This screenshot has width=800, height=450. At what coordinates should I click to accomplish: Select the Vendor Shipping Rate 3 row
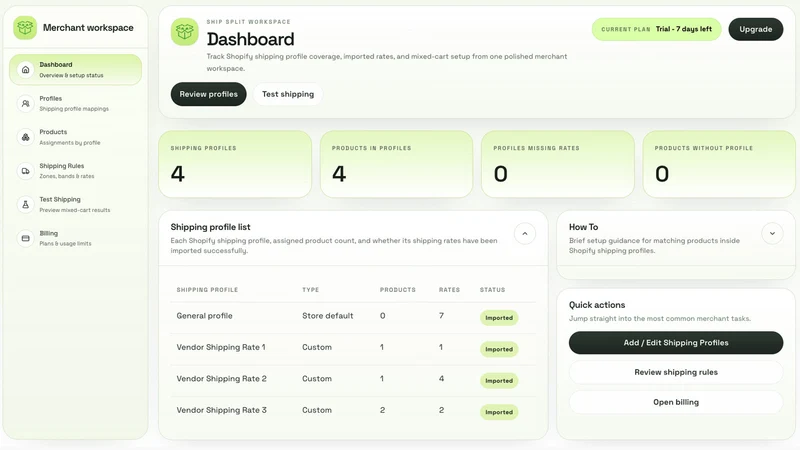point(353,412)
